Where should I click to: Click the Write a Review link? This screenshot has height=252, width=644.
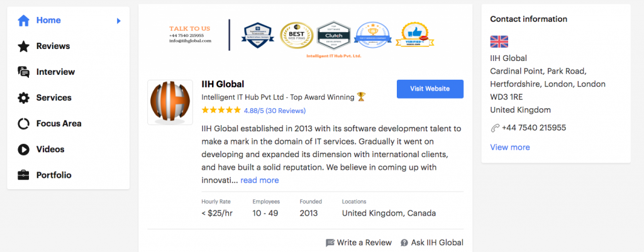pos(358,243)
